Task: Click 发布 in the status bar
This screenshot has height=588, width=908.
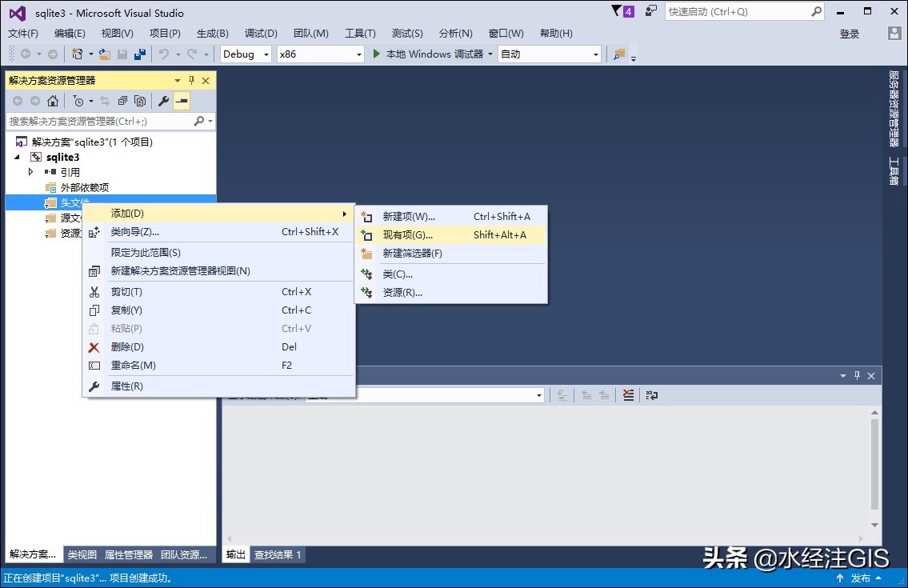Action: [x=861, y=578]
